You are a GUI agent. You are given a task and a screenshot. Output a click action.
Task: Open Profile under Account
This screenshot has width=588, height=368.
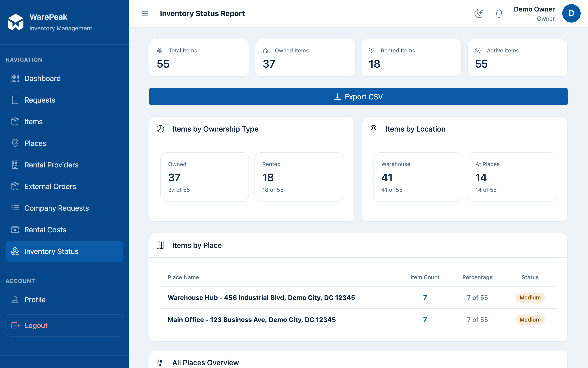(64, 300)
